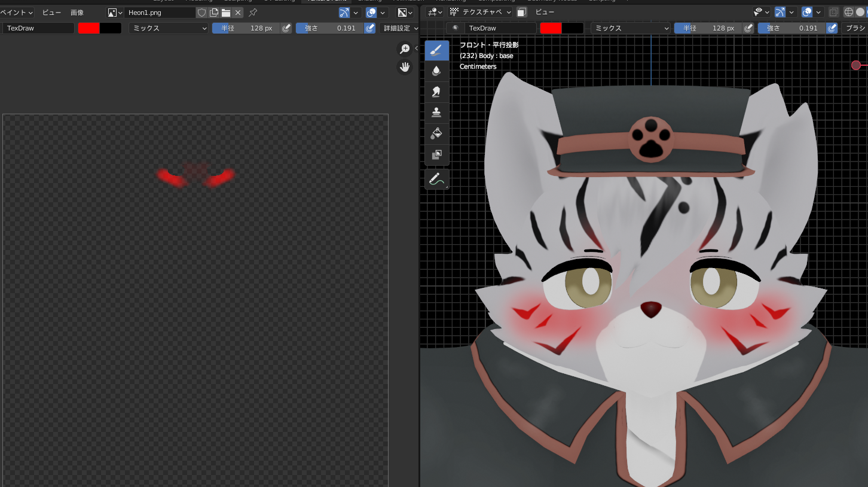
Task: Click the pan hand icon in image editor
Action: (x=405, y=67)
